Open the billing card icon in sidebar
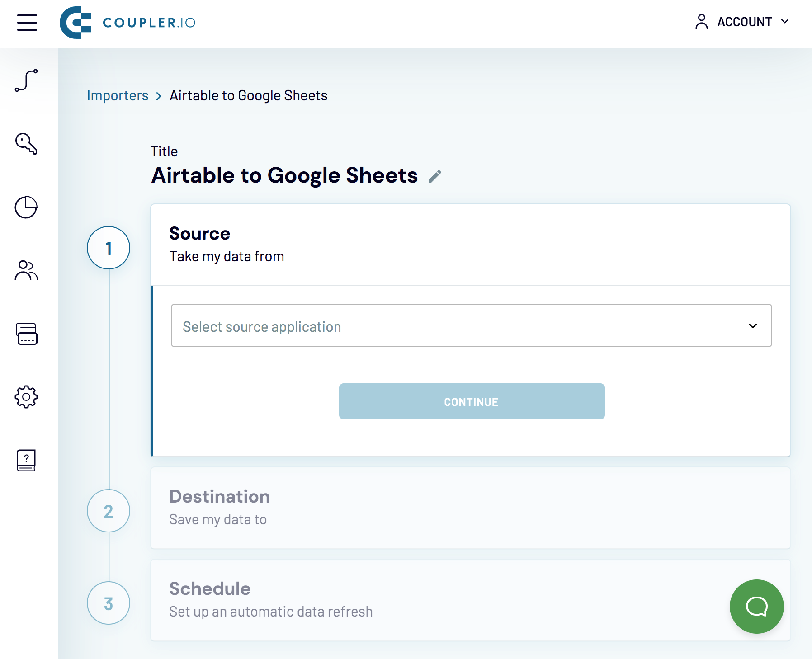 [x=26, y=334]
